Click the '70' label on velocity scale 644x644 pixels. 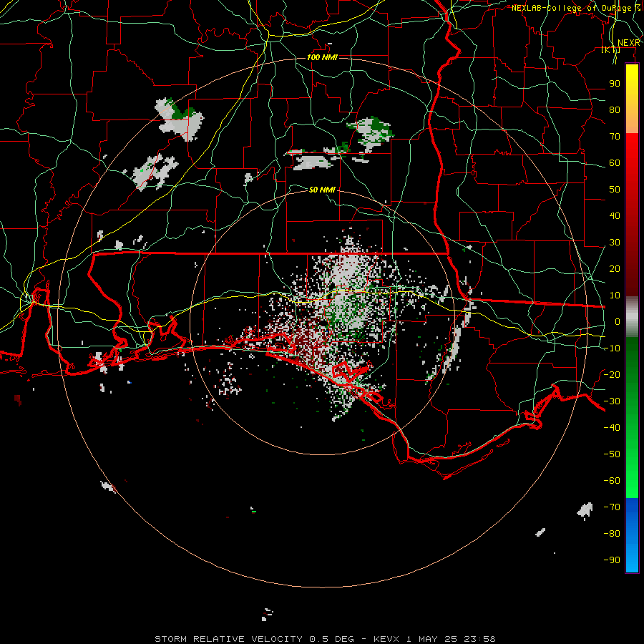pos(615,137)
